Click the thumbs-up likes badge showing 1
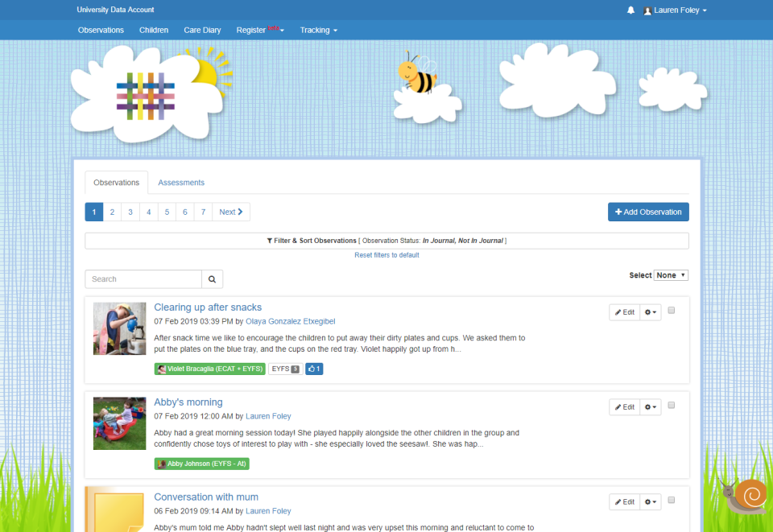The height and width of the screenshot is (532, 773). 314,369
